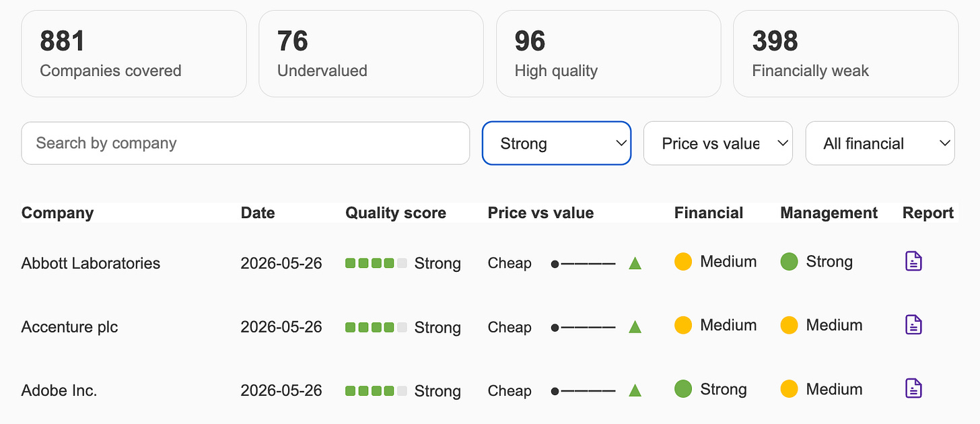Open the Accenture plc report document icon

coord(913,325)
